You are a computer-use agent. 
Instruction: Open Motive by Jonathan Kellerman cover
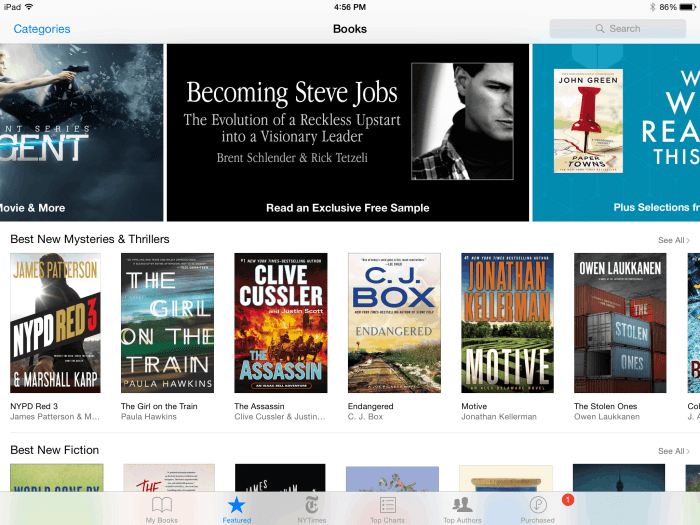tap(508, 323)
